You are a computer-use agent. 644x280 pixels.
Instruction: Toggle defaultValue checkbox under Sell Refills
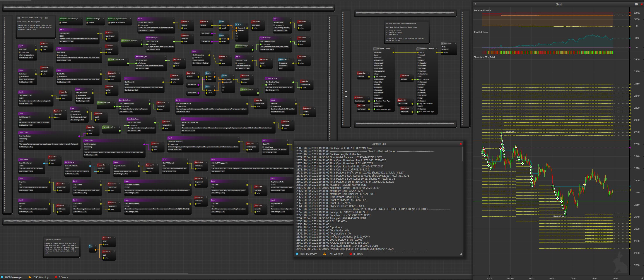pos(58,77)
